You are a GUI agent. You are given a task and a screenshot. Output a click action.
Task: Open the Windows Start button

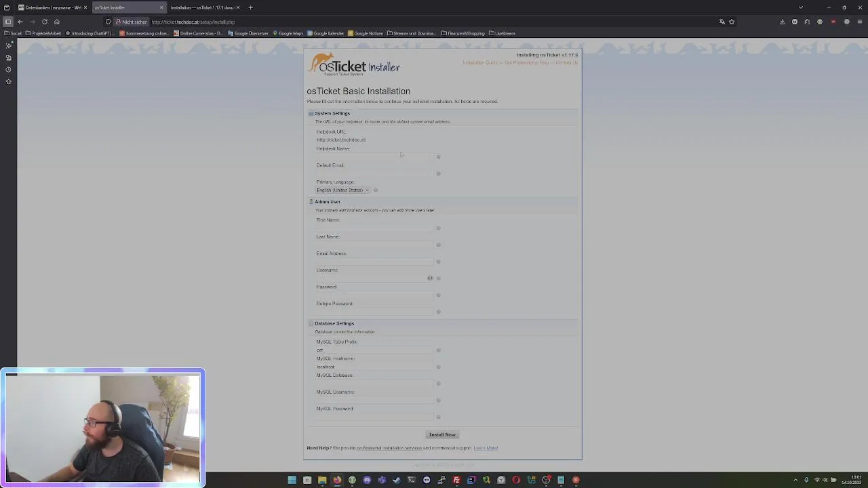coord(292,480)
